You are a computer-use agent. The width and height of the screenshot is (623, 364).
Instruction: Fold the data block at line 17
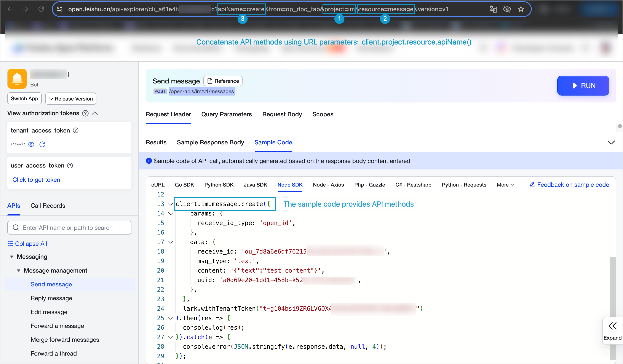tap(171, 242)
